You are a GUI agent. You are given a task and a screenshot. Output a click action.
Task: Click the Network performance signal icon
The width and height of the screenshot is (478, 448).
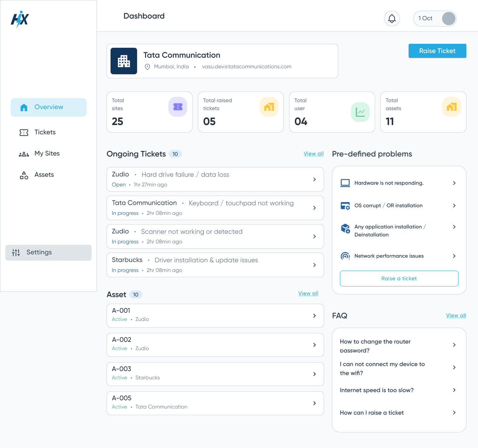click(345, 256)
